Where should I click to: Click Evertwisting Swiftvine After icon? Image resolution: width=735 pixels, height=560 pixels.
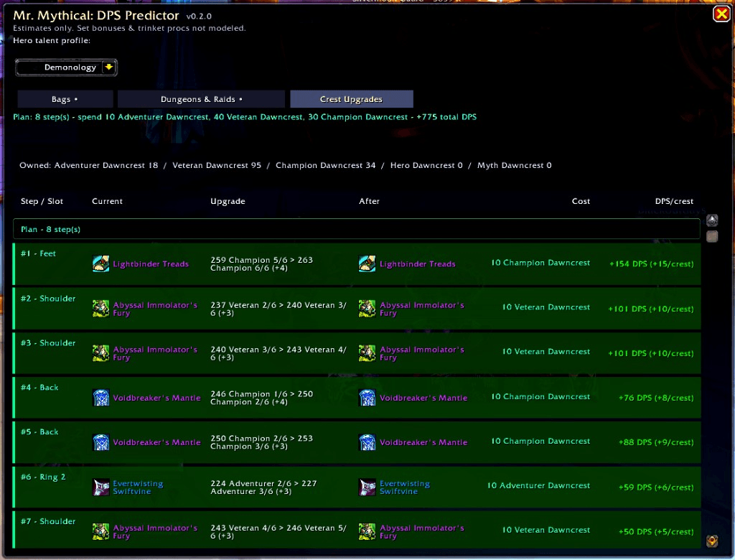tap(367, 487)
